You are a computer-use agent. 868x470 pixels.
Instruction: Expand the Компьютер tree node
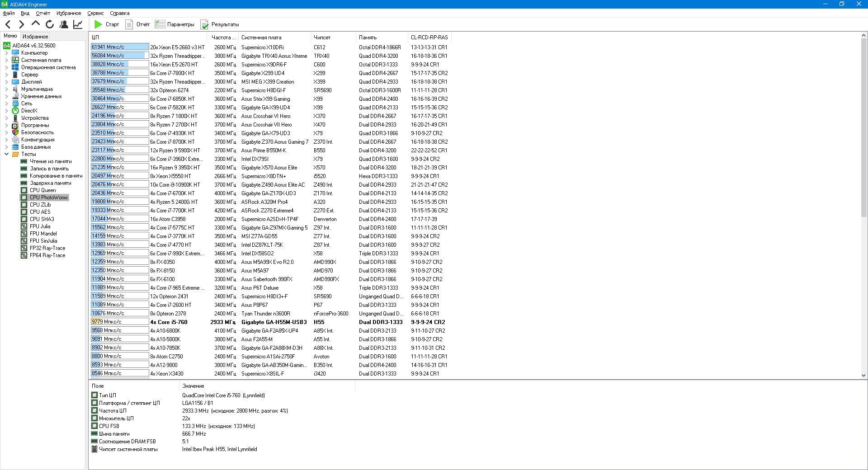(x=7, y=53)
